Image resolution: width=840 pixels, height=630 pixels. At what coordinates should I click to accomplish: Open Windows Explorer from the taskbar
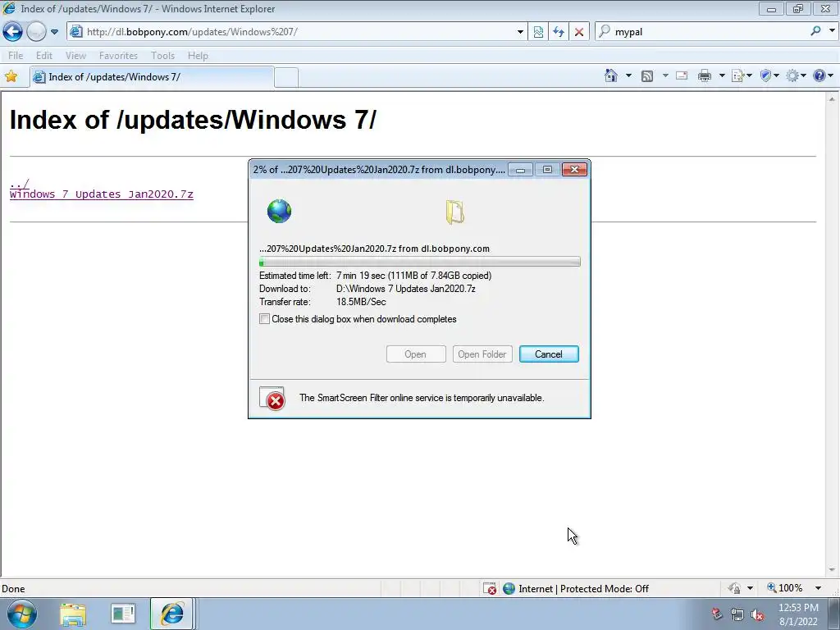tap(73, 614)
